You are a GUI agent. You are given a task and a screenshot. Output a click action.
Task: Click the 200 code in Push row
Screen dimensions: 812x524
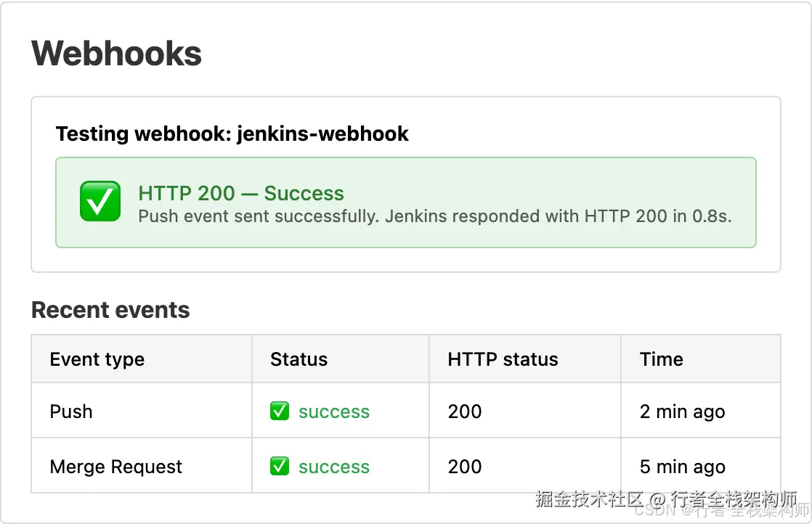click(x=465, y=412)
